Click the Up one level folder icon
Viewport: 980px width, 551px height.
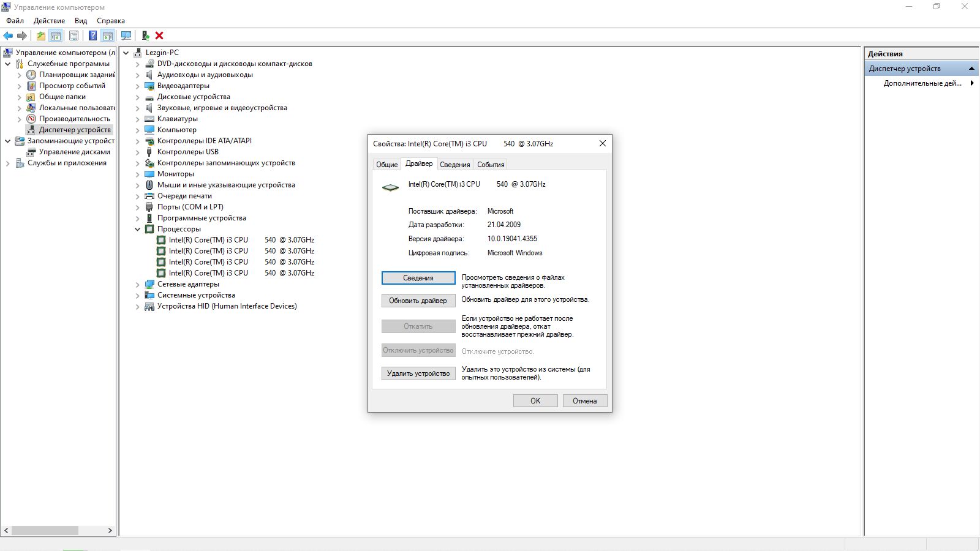[41, 36]
